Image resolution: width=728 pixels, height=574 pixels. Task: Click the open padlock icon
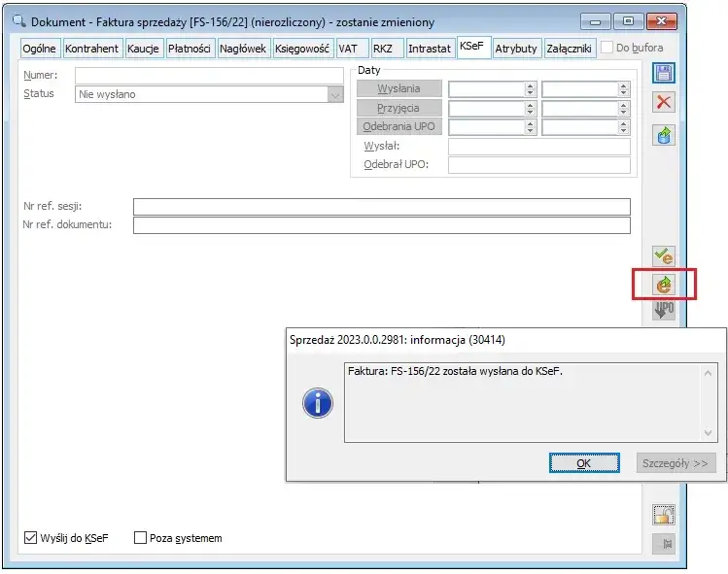click(664, 515)
